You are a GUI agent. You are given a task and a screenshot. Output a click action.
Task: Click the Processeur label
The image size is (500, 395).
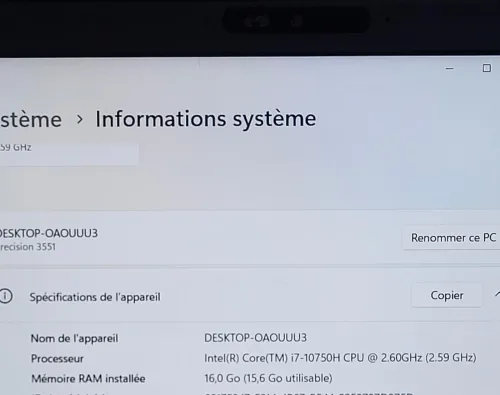click(x=57, y=359)
